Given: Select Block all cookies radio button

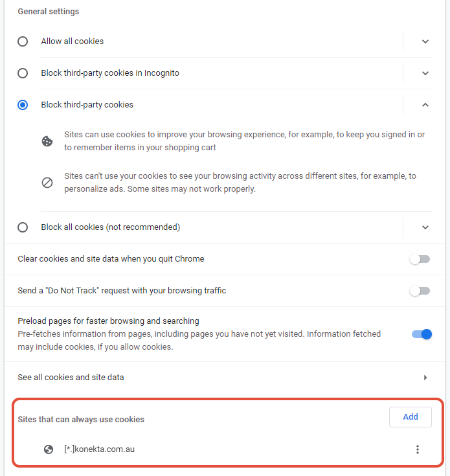Looking at the screenshot, I should point(23,227).
